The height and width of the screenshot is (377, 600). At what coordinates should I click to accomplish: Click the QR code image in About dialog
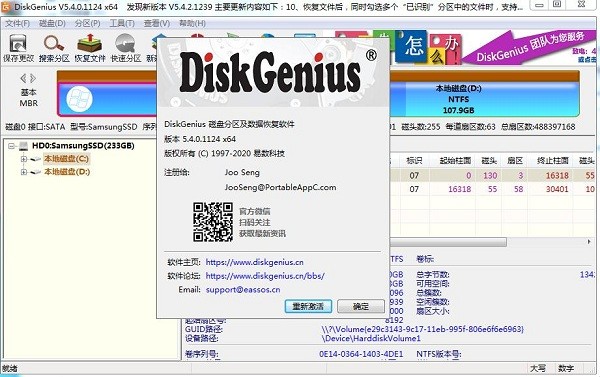click(x=213, y=222)
